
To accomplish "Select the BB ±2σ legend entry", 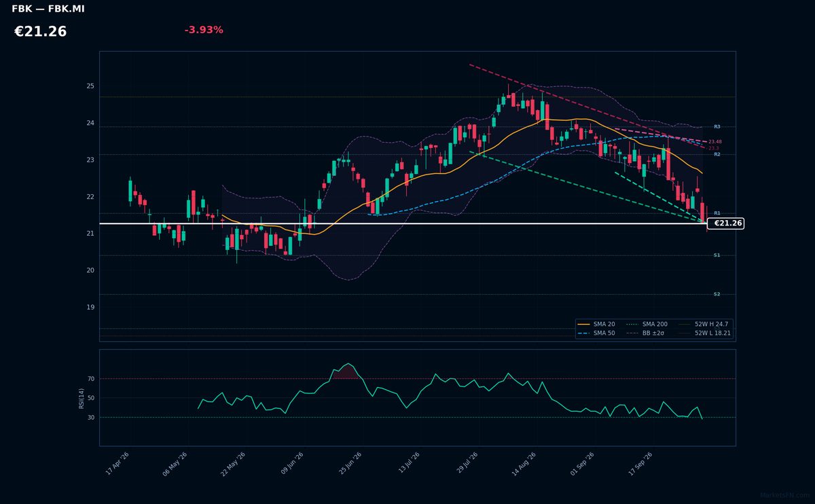I will click(x=646, y=334).
